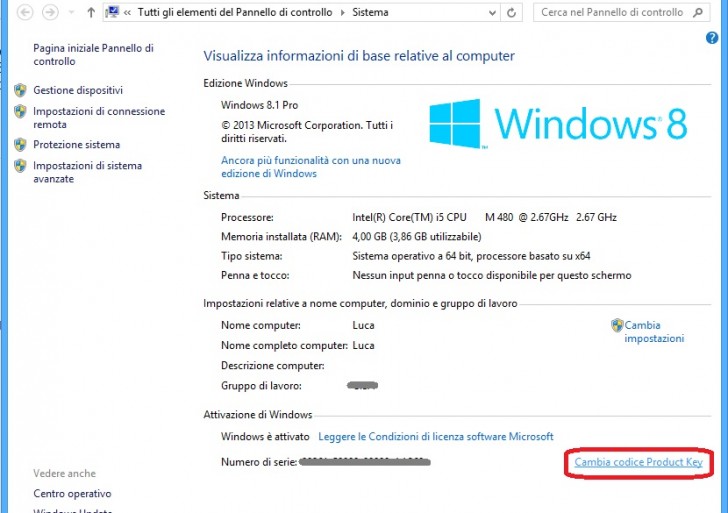Click the 'Visualizza informazioni di base relative al computer' heading
This screenshot has height=513, width=728.
coord(359,56)
